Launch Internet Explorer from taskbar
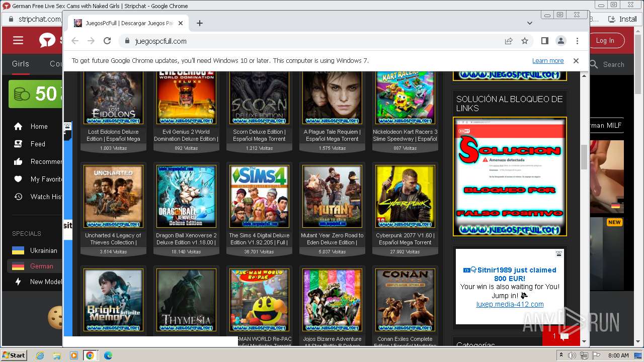This screenshot has height=362, width=644. point(40,355)
